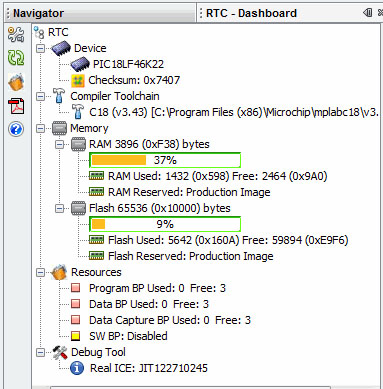
Task: Click the RAM Used memory stick icon
Action: coord(97,176)
